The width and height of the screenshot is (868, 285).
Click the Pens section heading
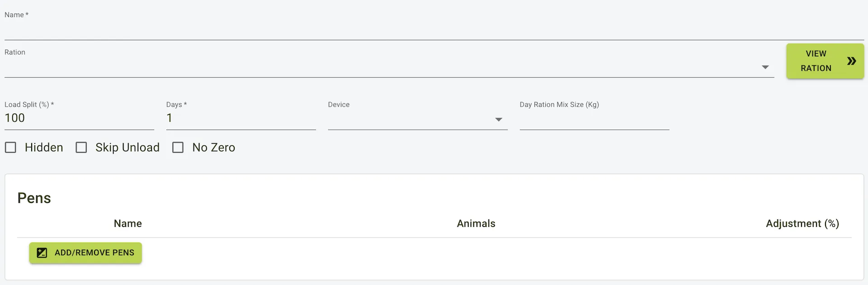tap(33, 197)
